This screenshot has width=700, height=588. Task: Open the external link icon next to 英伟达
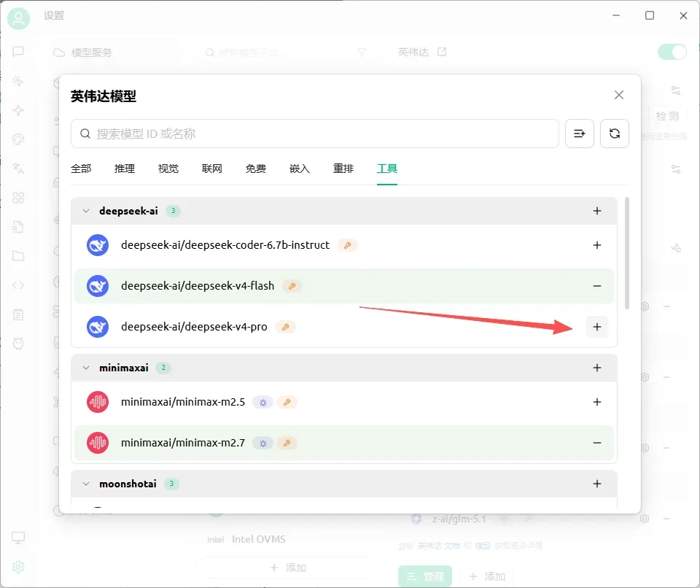pyautogui.click(x=442, y=52)
